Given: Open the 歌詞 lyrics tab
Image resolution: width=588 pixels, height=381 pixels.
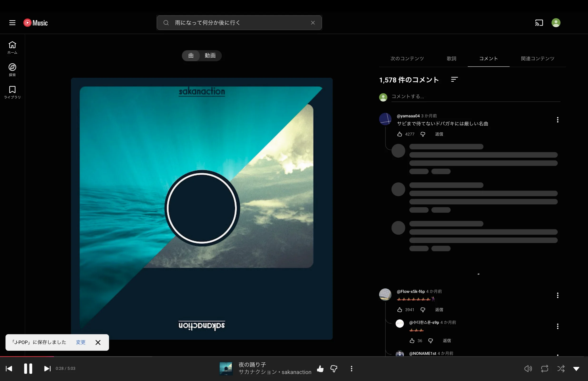Looking at the screenshot, I should (x=451, y=59).
